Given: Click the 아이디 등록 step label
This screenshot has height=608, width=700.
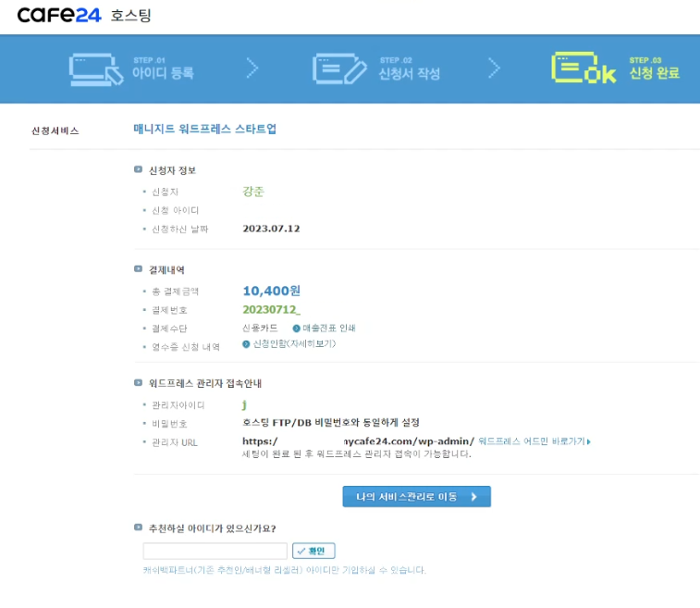Looking at the screenshot, I should 163,73.
